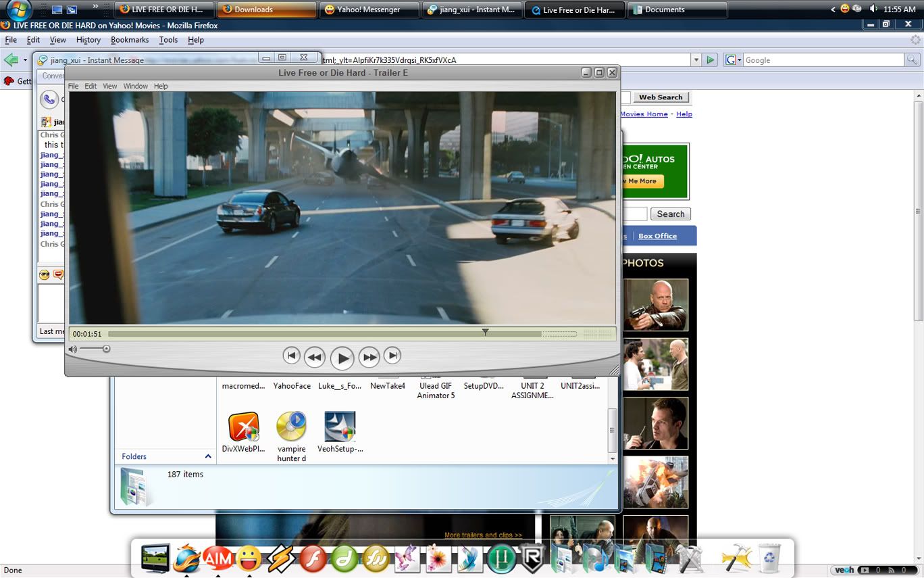Launch uTorrent from the dock
This screenshot has height=578, width=924.
[x=502, y=558]
